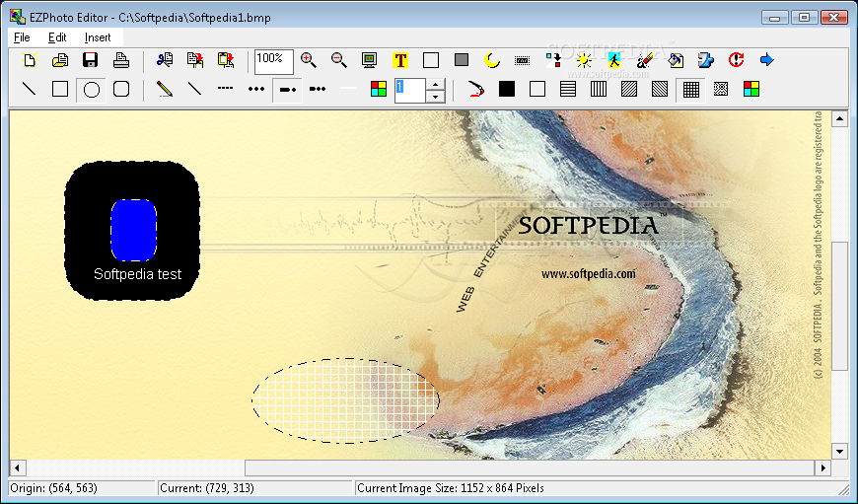Viewport: 858px width, 504px height.
Task: Click the horizontal scrollbar left arrow
Action: pyautogui.click(x=18, y=468)
